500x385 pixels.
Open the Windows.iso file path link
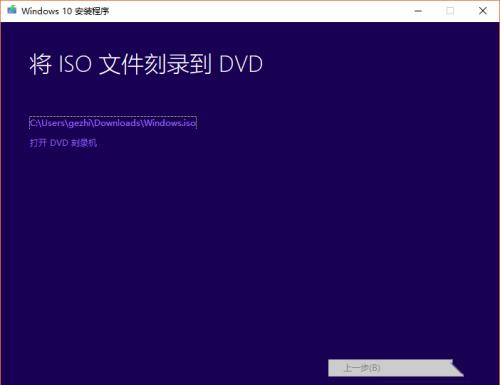tap(113, 123)
